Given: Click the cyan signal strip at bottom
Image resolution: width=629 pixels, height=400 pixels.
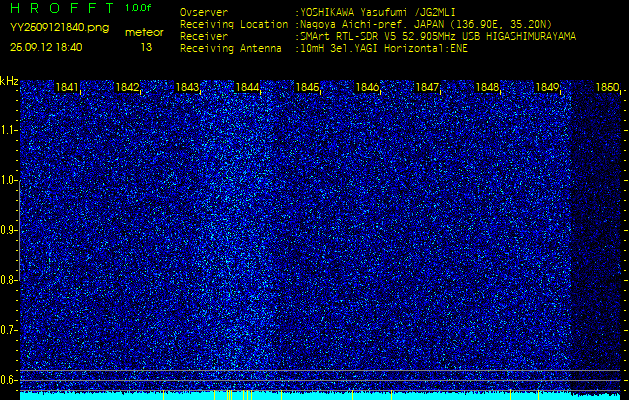Looking at the screenshot, I should (320, 395).
